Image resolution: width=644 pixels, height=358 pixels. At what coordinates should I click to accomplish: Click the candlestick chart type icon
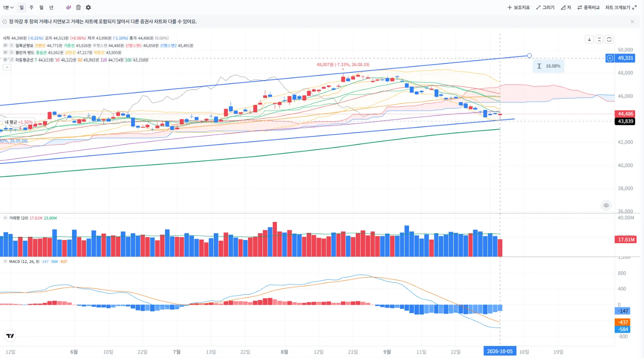click(x=68, y=7)
